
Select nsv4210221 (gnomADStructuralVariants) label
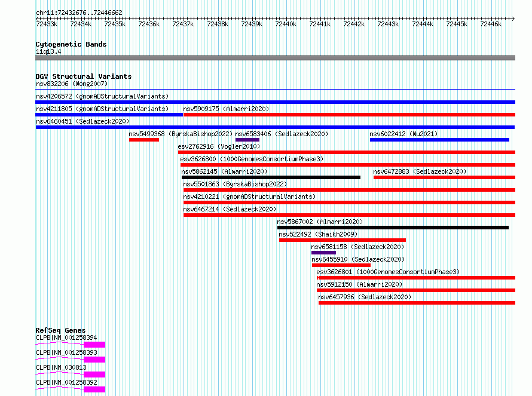[x=249, y=197]
